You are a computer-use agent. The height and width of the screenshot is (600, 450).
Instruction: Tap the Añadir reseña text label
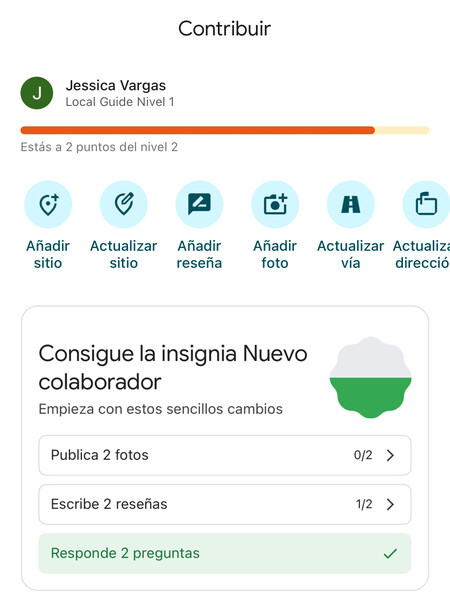(x=199, y=254)
